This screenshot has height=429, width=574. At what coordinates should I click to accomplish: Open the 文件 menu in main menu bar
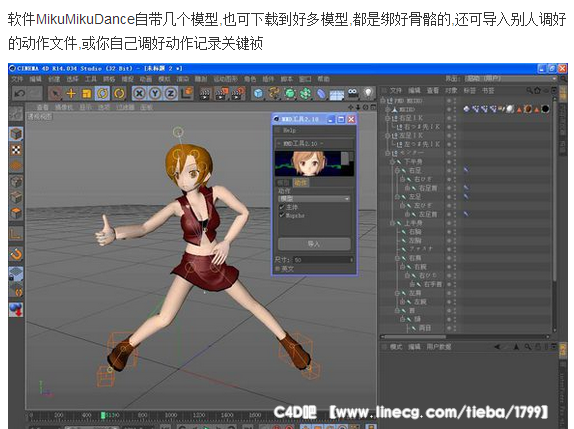coord(17,79)
